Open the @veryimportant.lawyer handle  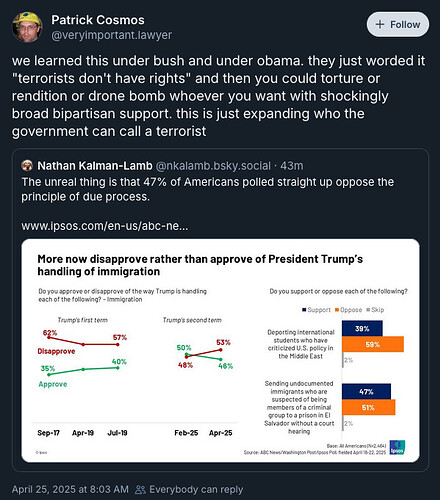[x=112, y=35]
